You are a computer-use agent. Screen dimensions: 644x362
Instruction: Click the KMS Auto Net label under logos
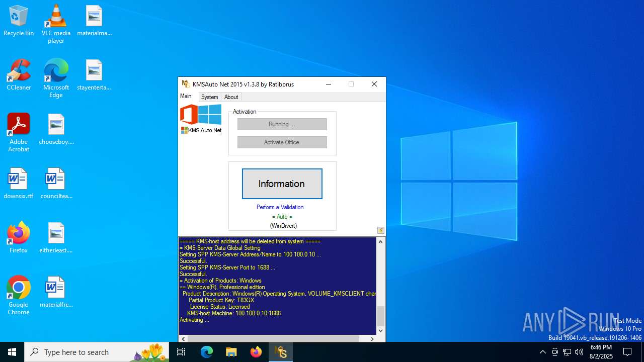click(205, 130)
